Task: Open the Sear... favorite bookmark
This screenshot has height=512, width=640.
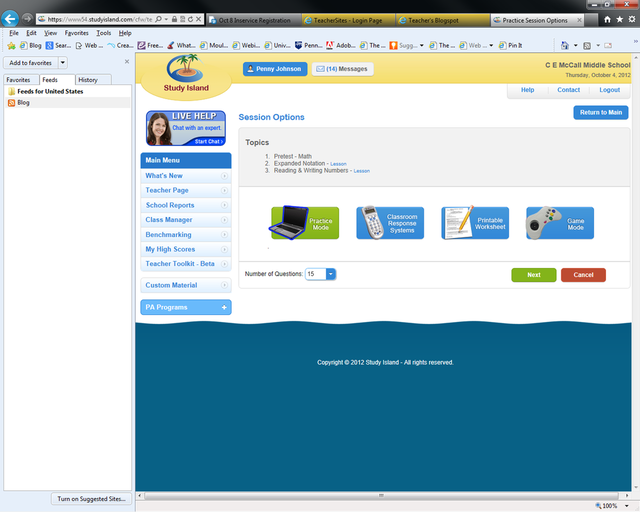Action: [58, 46]
